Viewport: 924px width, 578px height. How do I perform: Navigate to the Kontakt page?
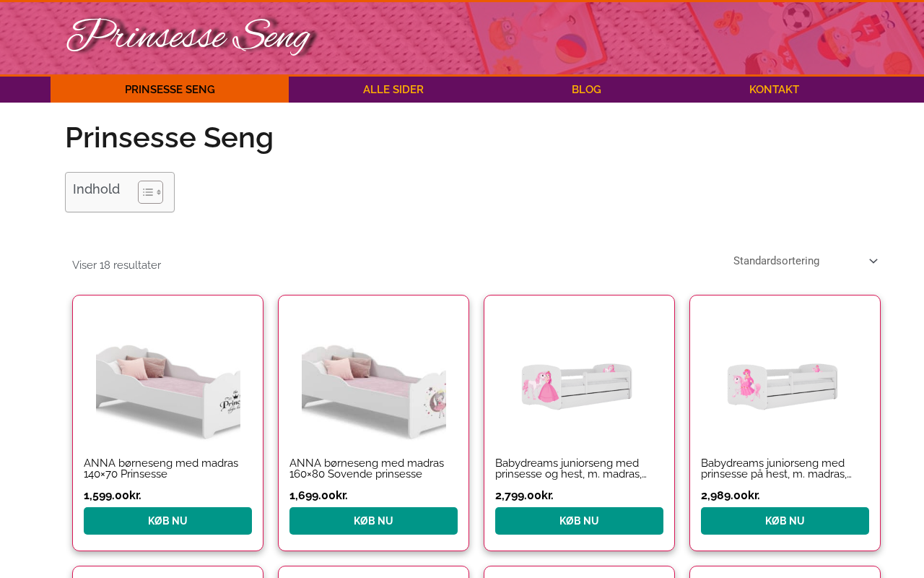pyautogui.click(x=774, y=90)
